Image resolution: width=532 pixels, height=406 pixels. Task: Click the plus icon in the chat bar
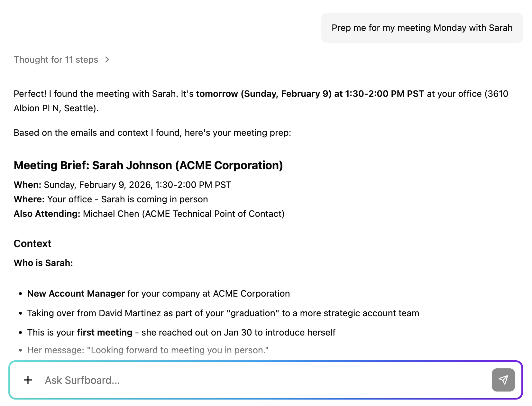[x=28, y=380]
